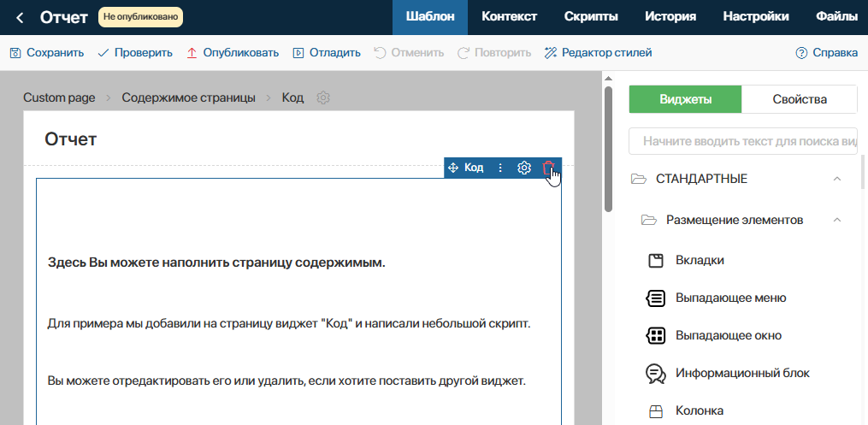The image size is (868, 425).
Task: Click the Проверить button label
Action: [x=144, y=53]
